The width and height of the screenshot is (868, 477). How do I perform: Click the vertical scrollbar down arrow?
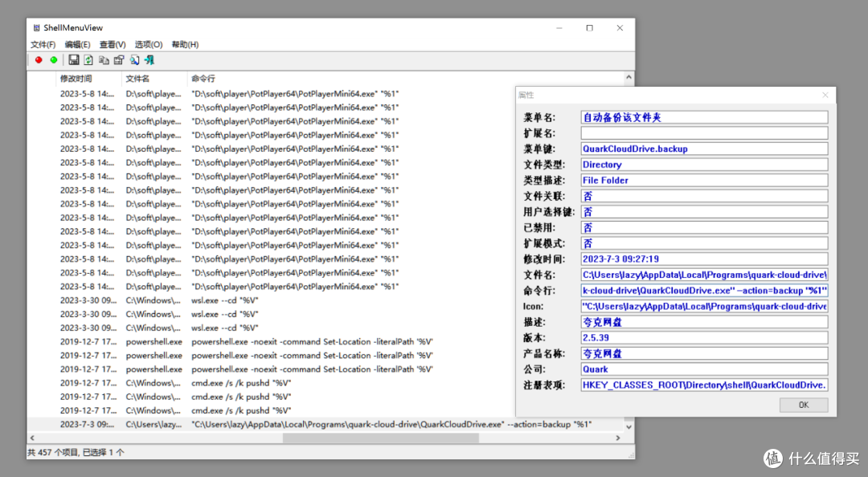[x=628, y=427]
